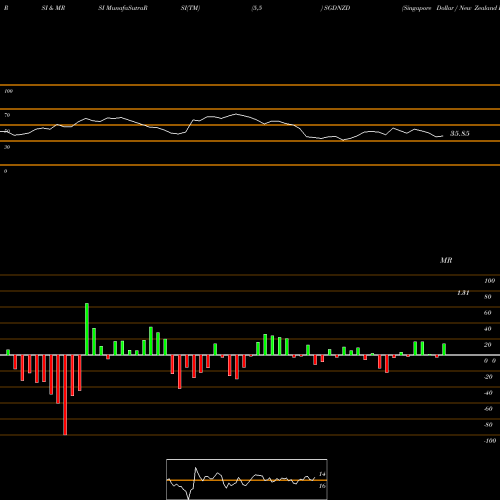Click the -40 label on the MR axis
This screenshot has width=500, height=500.
pyautogui.click(x=488, y=393)
